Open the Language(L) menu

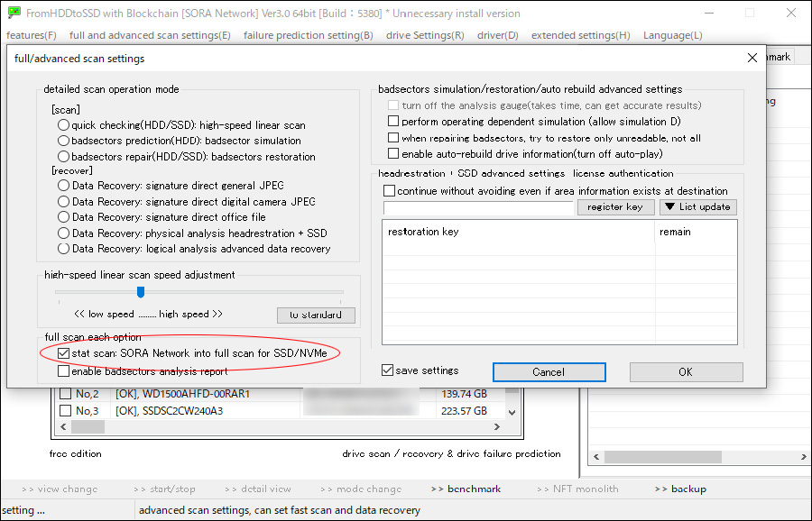tap(672, 35)
